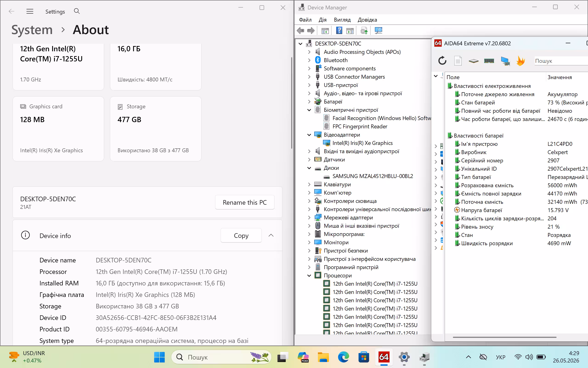
Task: Open the Довідка menu in Device Manager
Action: pyautogui.click(x=367, y=20)
